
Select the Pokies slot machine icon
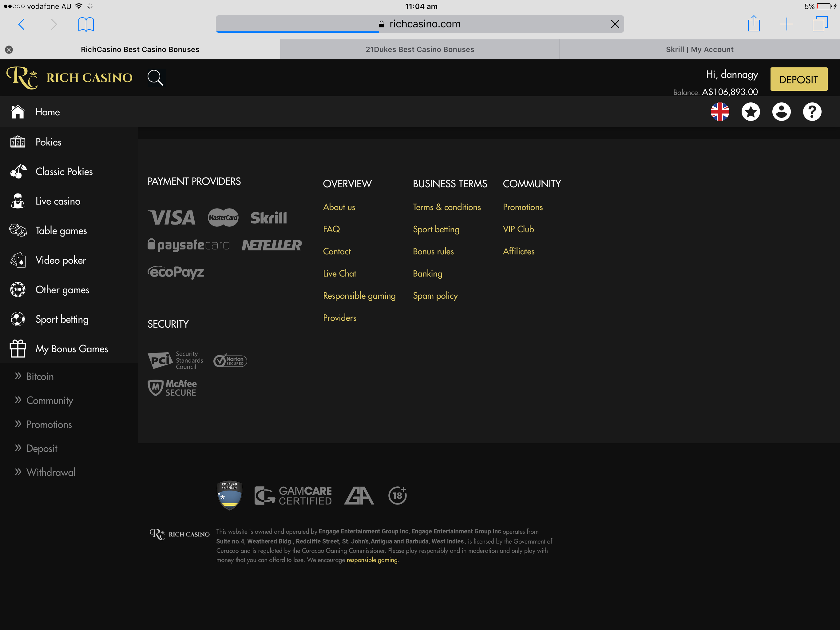click(x=18, y=142)
